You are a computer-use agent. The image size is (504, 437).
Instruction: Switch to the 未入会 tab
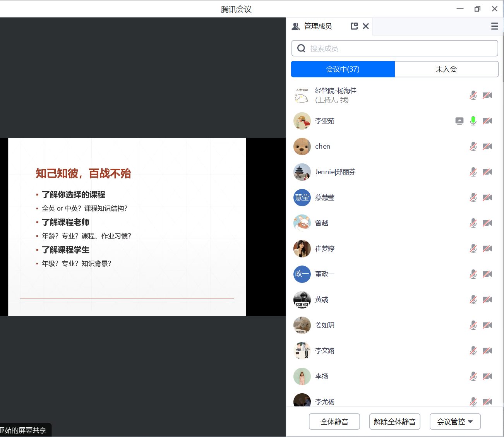pos(446,69)
